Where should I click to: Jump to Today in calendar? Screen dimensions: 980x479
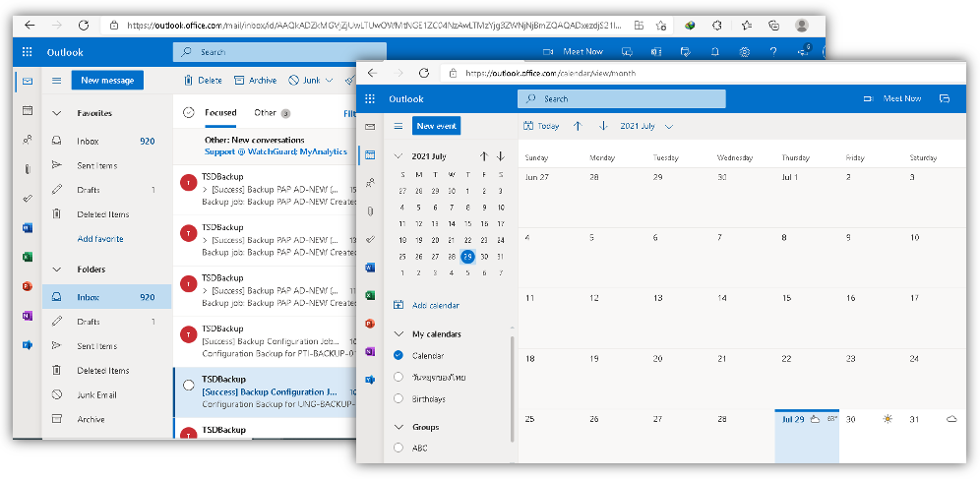[x=540, y=126]
